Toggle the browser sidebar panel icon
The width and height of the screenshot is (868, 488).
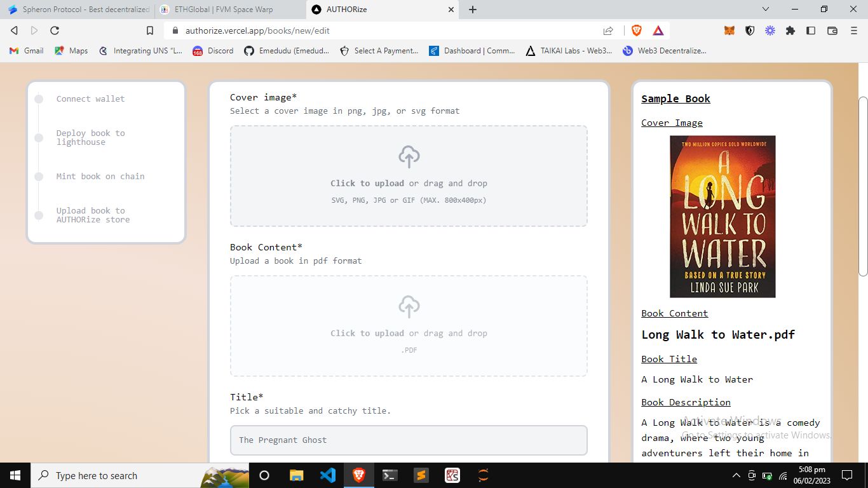(x=811, y=30)
